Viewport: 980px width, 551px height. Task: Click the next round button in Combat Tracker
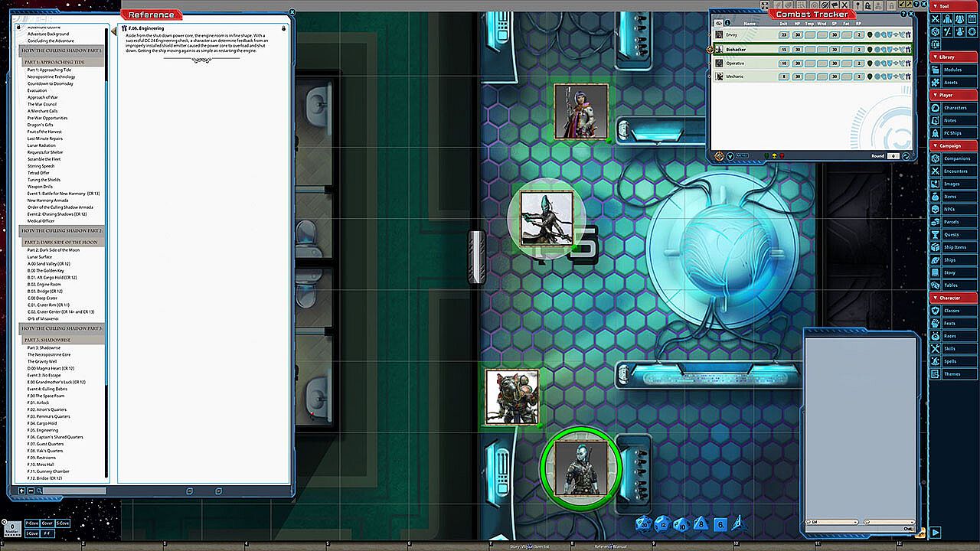pyautogui.click(x=906, y=156)
